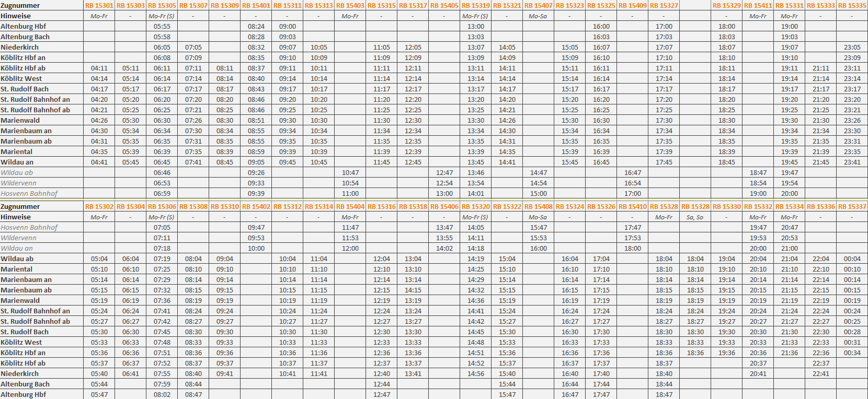Select the 00:34 Köblitz Hbf an time, RB 15337
Viewport: 868px width, 399px height.
tap(852, 353)
